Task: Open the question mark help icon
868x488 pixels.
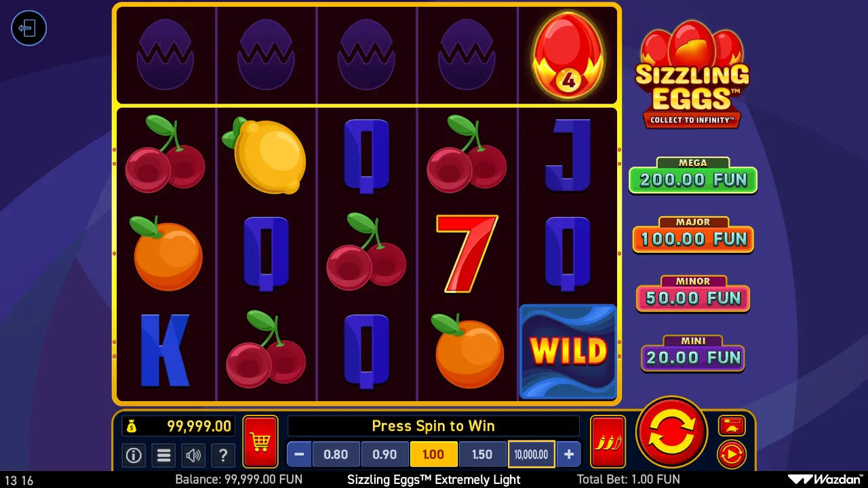Action: pyautogui.click(x=223, y=455)
